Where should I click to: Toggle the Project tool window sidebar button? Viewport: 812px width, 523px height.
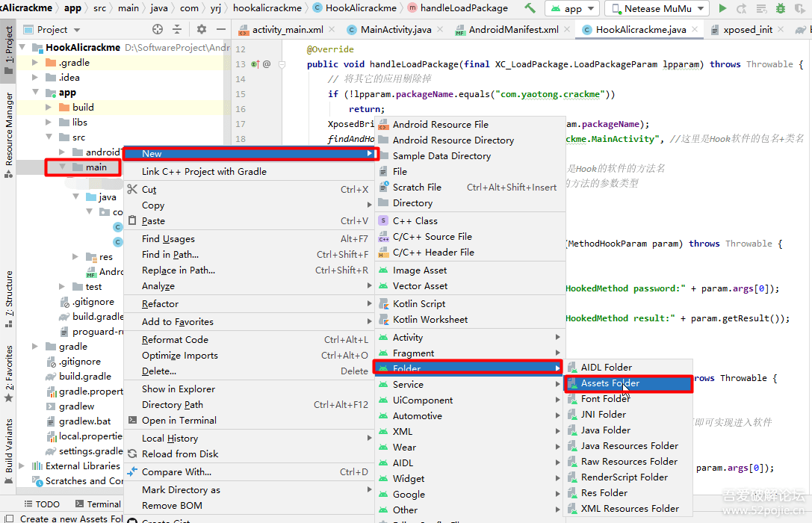8,51
